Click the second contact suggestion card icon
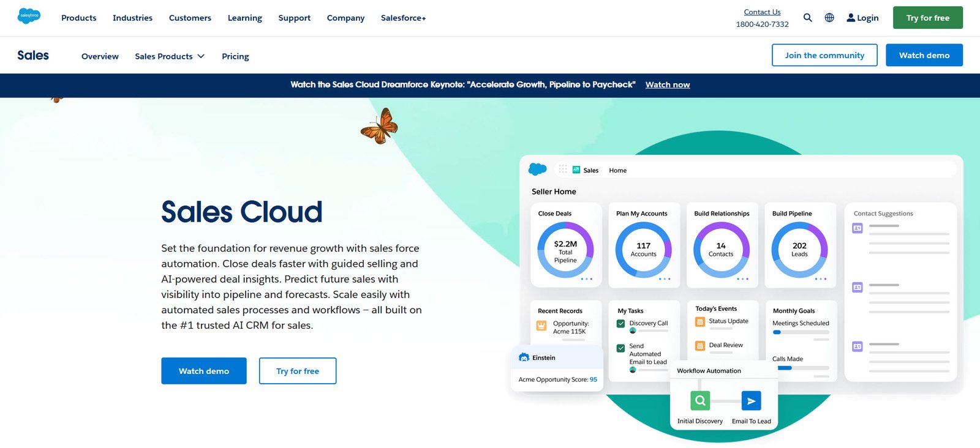 (858, 287)
